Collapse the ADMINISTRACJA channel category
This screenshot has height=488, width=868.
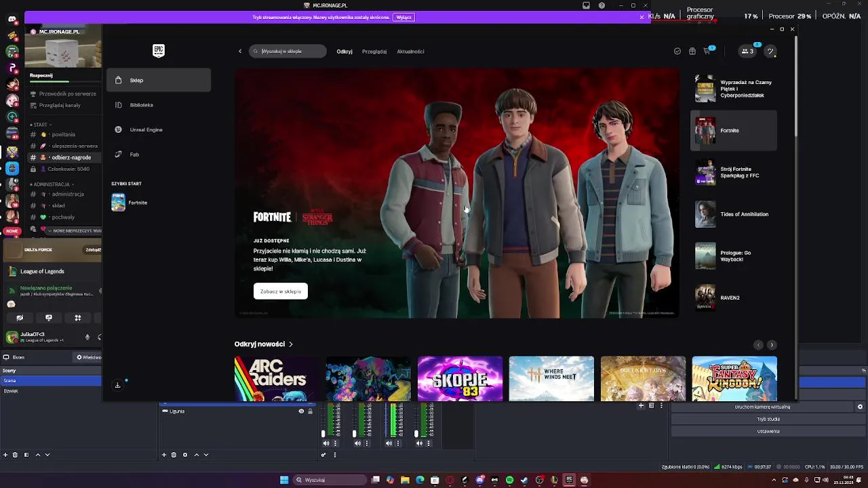pos(51,184)
